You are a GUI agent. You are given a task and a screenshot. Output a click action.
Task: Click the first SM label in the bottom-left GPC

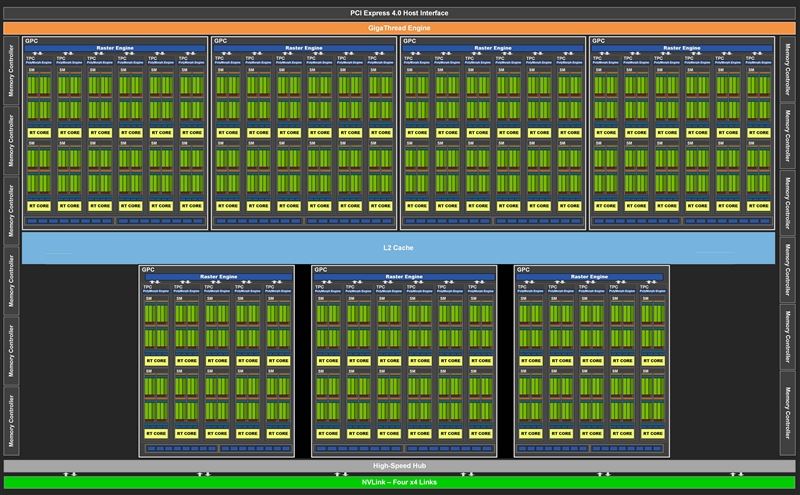pos(148,298)
